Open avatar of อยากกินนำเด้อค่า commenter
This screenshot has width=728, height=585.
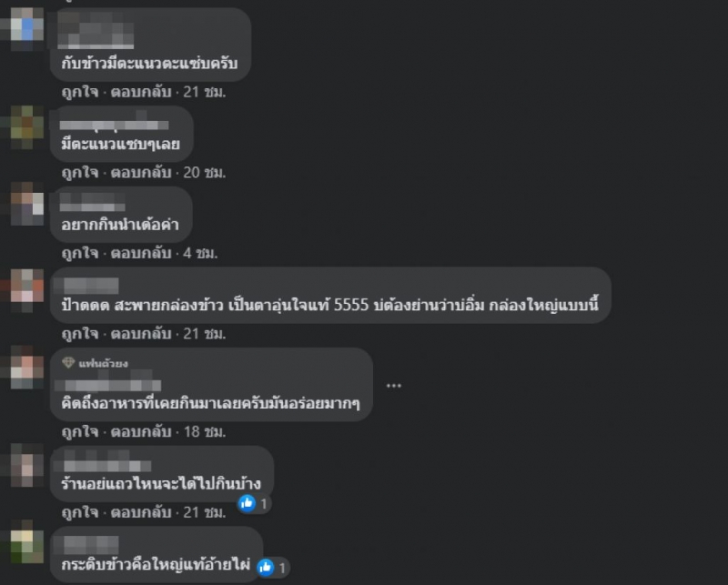click(27, 204)
